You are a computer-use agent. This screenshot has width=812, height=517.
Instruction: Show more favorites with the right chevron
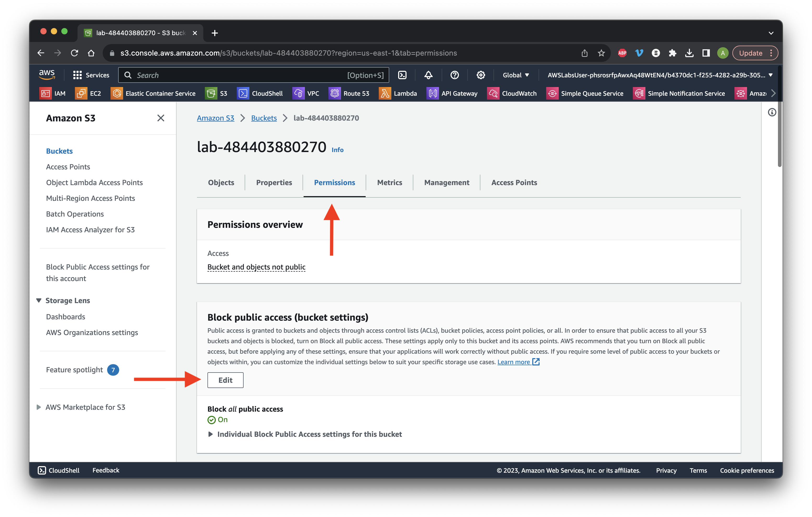pyautogui.click(x=773, y=94)
